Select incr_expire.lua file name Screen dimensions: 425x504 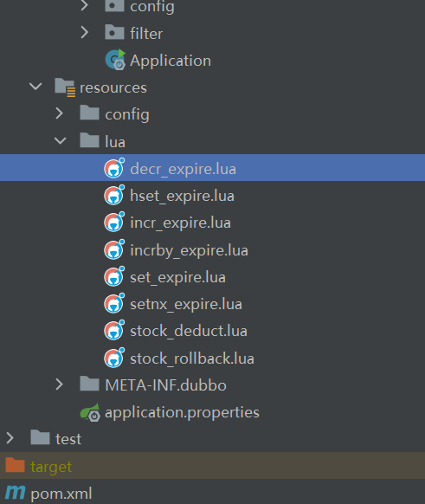tap(181, 223)
